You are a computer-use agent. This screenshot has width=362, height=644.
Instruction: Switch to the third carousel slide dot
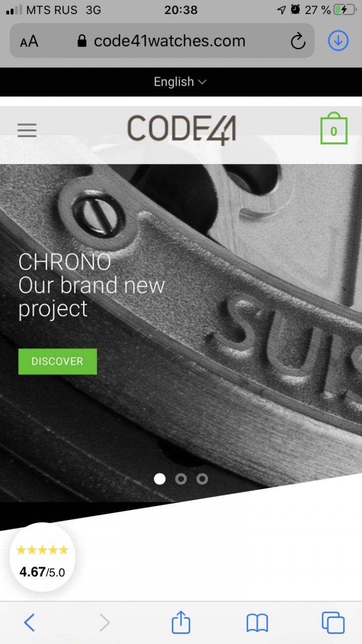[x=202, y=478]
